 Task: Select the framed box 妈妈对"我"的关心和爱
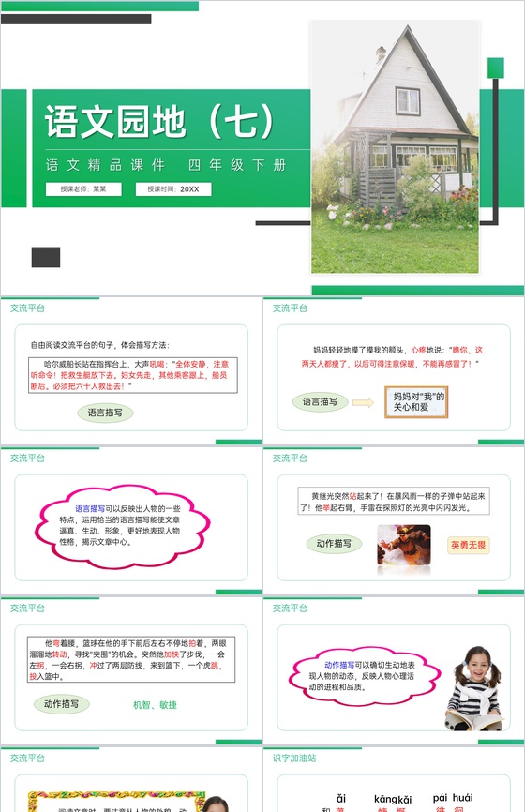416,402
